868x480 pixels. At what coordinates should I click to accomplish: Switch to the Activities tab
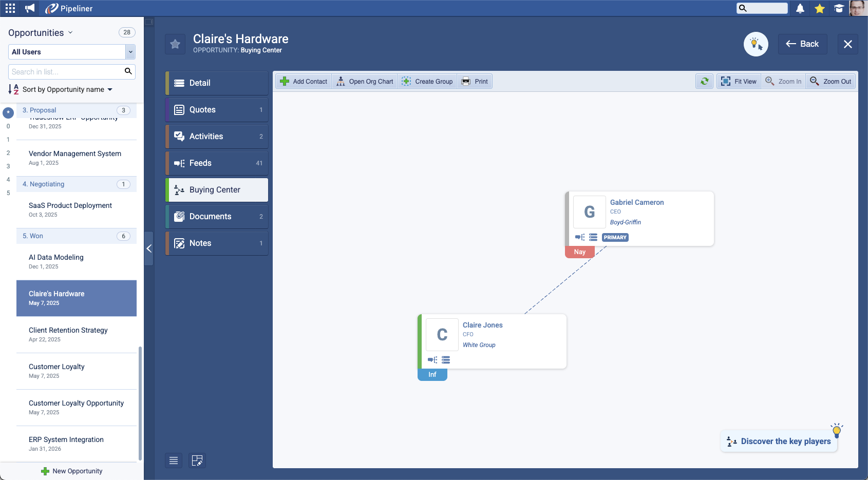(217, 137)
